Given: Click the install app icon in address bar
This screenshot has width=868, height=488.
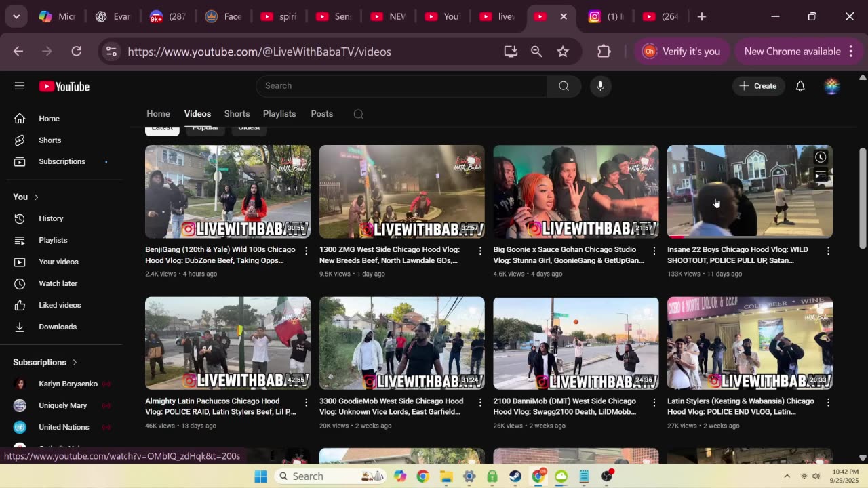Looking at the screenshot, I should (x=511, y=52).
